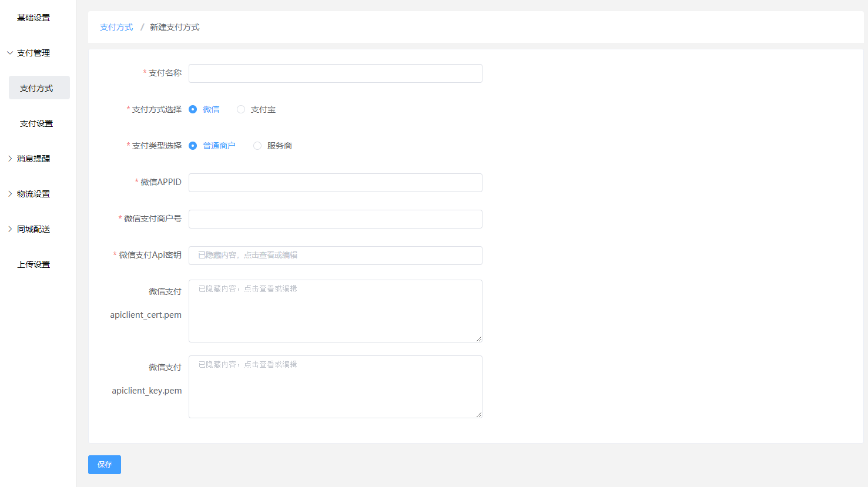This screenshot has height=487, width=868.
Task: Select the 支付宝 payment method radio
Action: tap(241, 109)
